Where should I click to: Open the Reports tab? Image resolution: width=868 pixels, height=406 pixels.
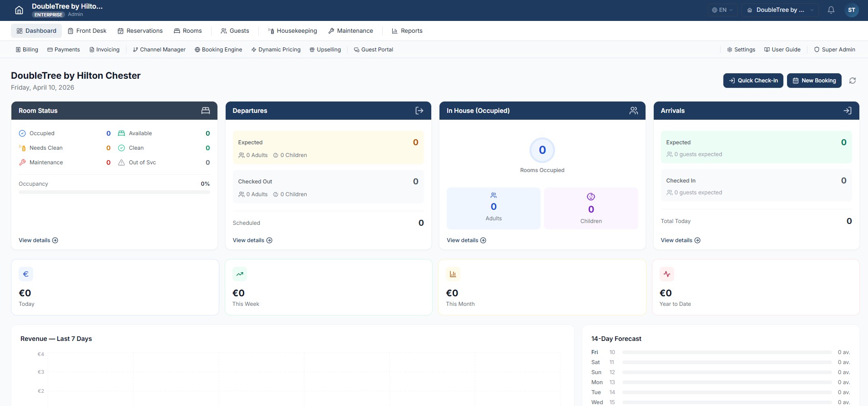(407, 31)
